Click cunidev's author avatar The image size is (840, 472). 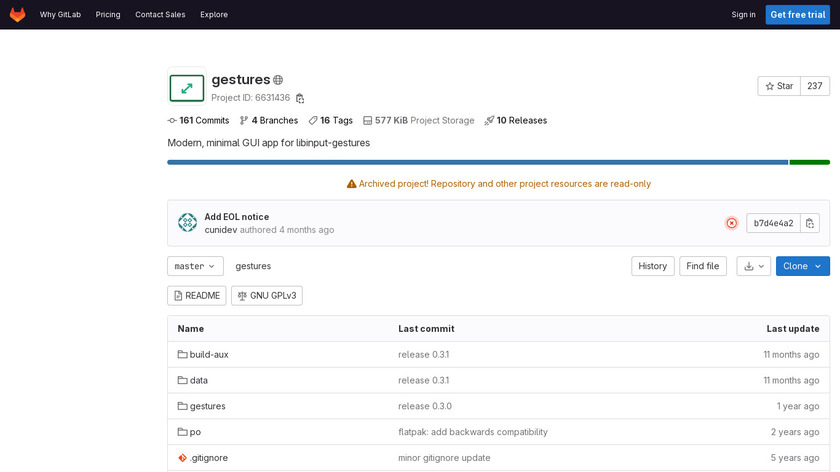click(x=187, y=223)
